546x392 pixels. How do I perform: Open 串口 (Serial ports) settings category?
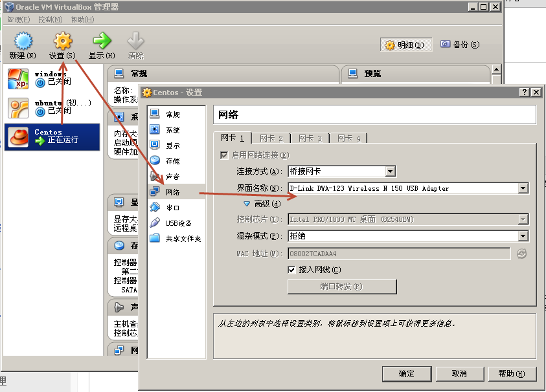pos(176,207)
